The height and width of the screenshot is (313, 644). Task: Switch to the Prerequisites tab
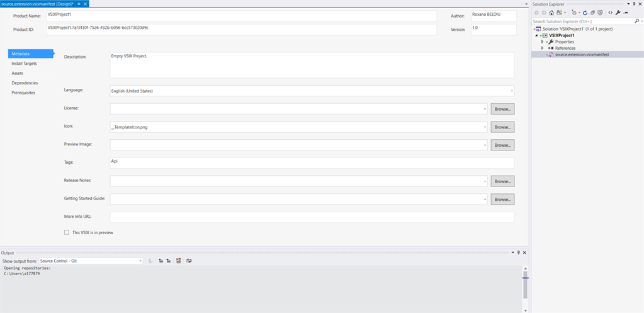point(23,93)
